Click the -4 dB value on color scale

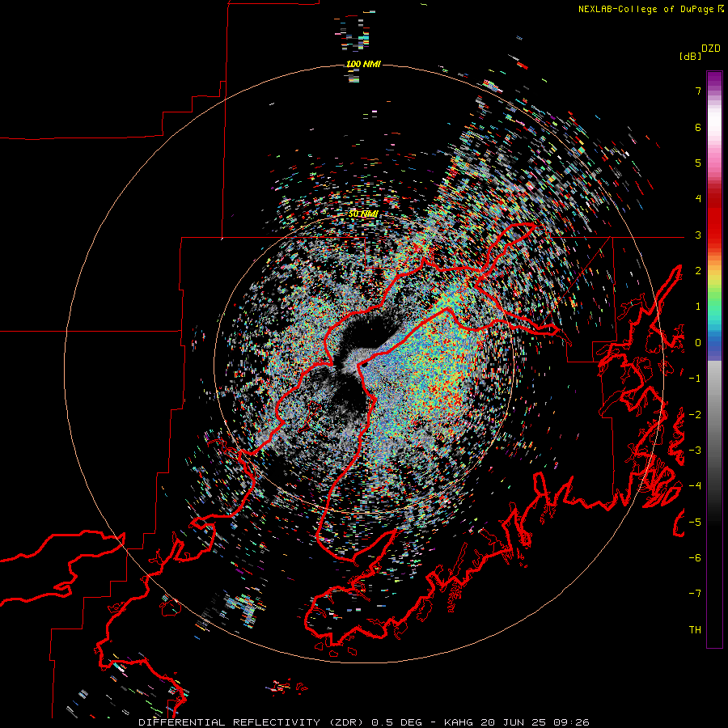(695, 486)
